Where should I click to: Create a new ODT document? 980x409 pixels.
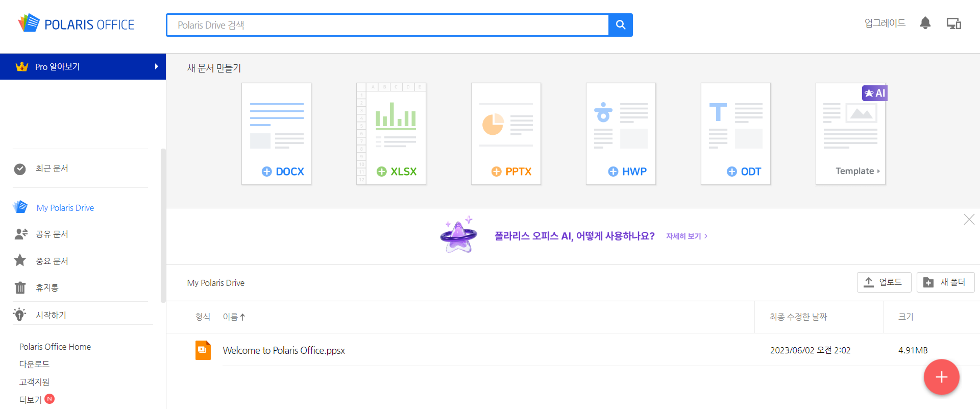735,133
